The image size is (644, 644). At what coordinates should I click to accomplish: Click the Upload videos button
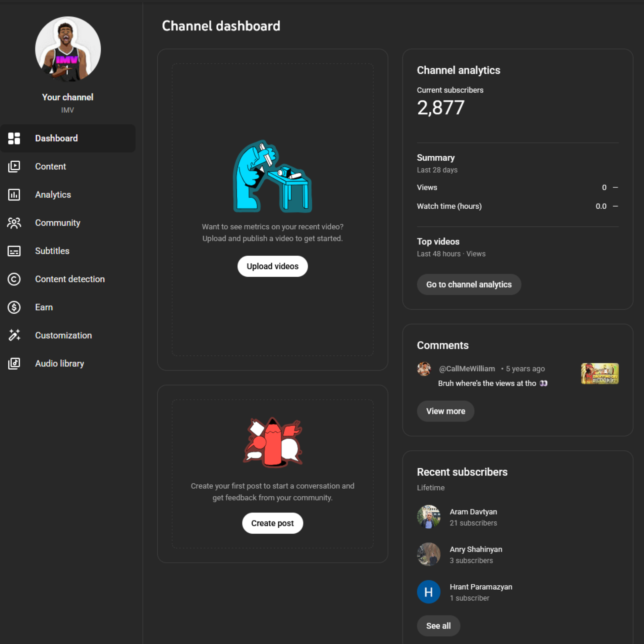(272, 266)
